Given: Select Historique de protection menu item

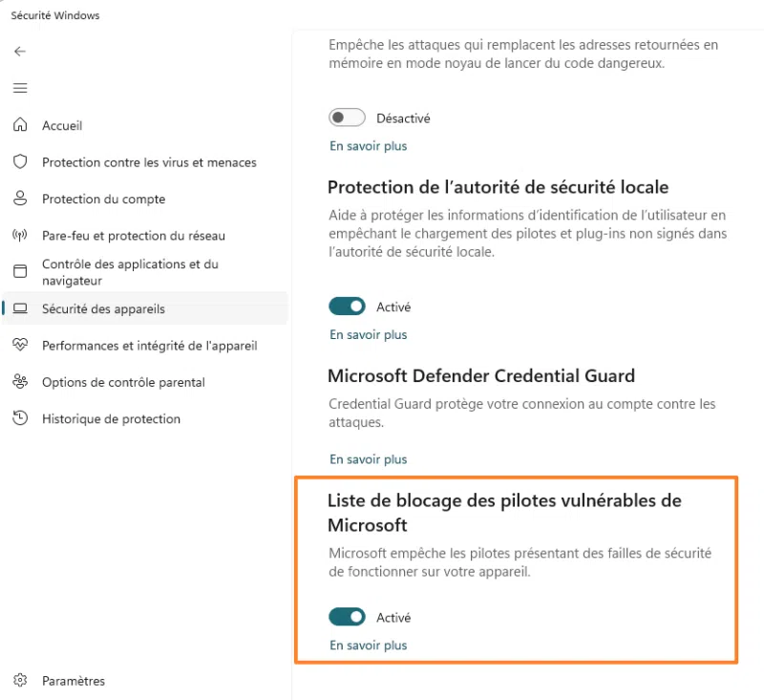Looking at the screenshot, I should [x=111, y=419].
